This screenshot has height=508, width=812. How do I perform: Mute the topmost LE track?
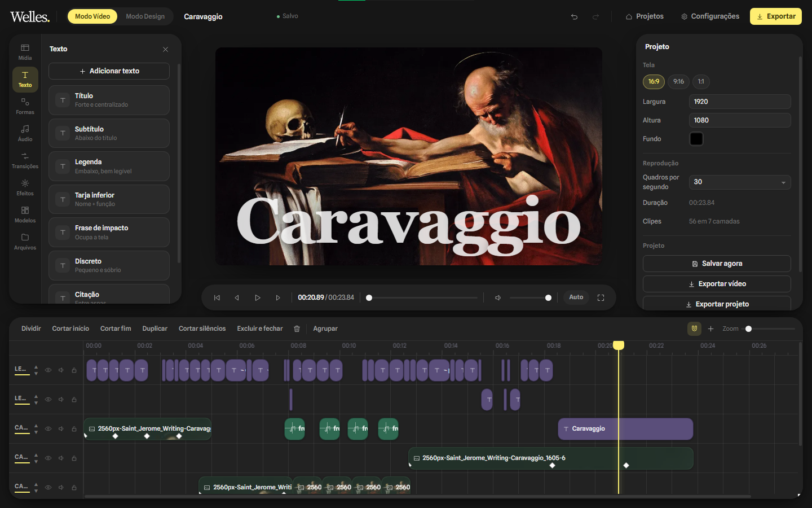(x=61, y=370)
